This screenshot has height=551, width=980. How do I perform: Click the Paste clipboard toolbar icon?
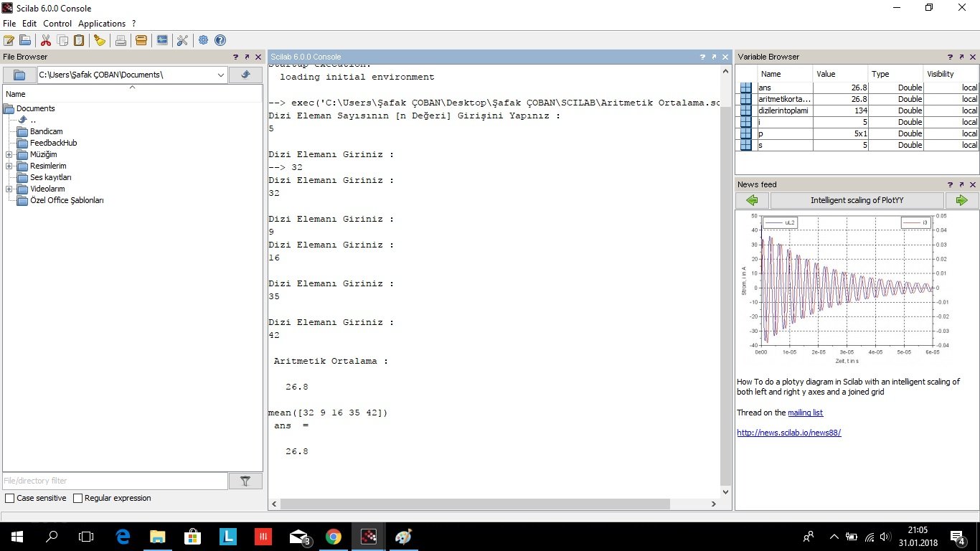coord(79,40)
